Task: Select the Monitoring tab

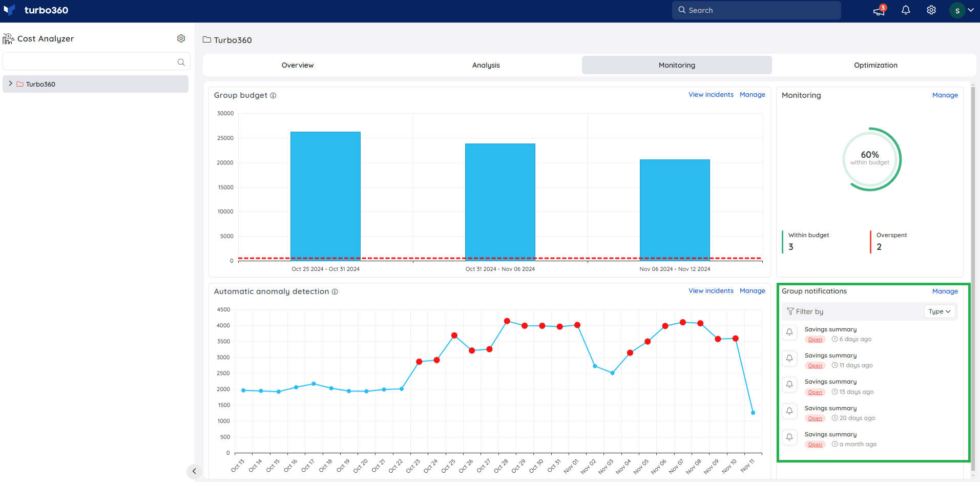Action: pos(677,65)
